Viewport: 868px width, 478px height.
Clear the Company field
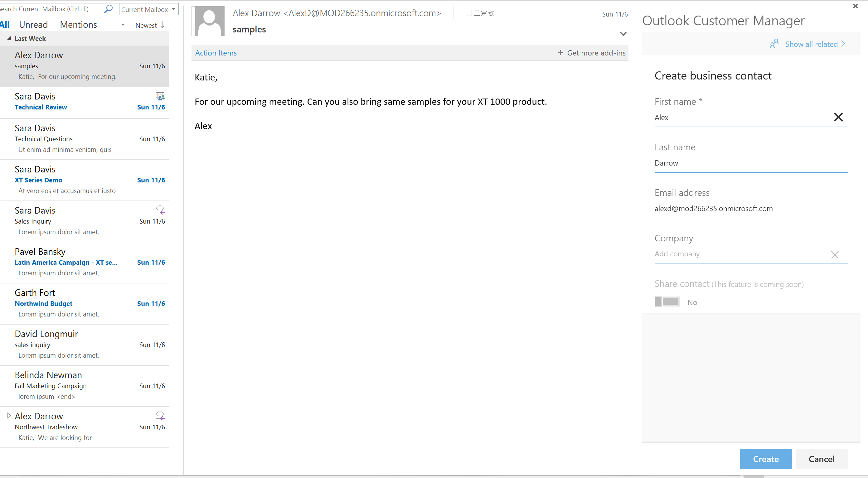[835, 255]
